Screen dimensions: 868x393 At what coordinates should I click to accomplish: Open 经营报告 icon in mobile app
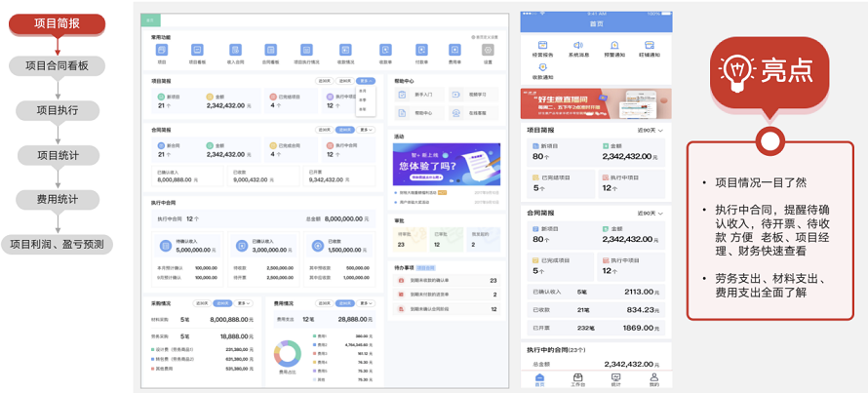click(x=542, y=45)
